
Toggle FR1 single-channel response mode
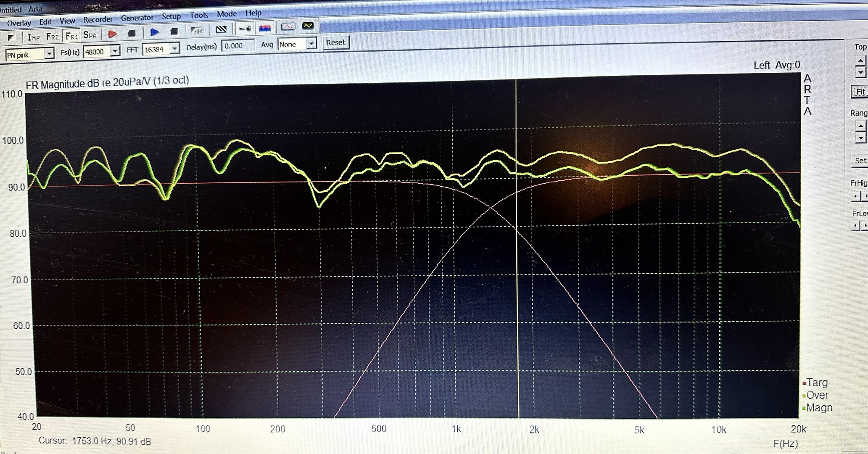tap(71, 36)
